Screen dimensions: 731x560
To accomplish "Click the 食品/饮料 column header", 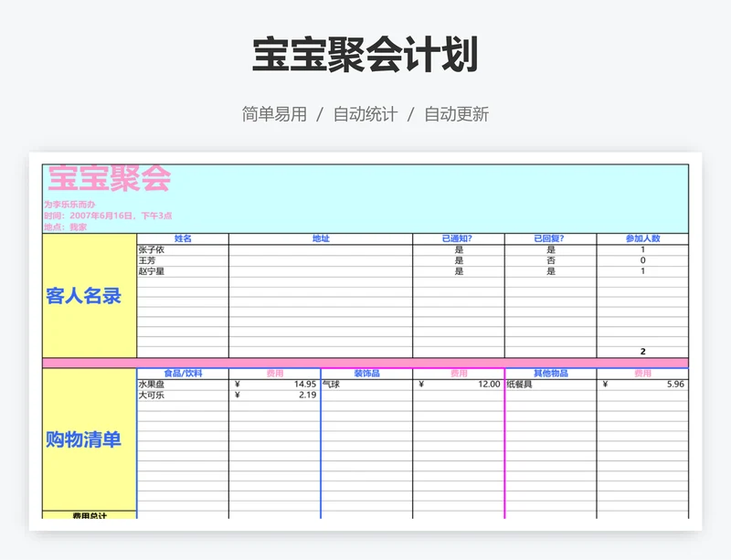I will pyautogui.click(x=183, y=374).
